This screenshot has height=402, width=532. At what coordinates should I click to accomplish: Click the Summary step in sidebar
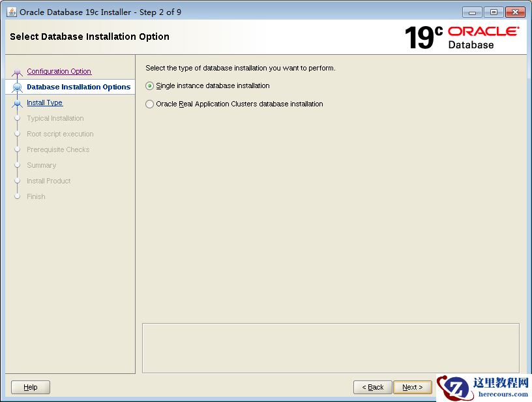coord(41,165)
